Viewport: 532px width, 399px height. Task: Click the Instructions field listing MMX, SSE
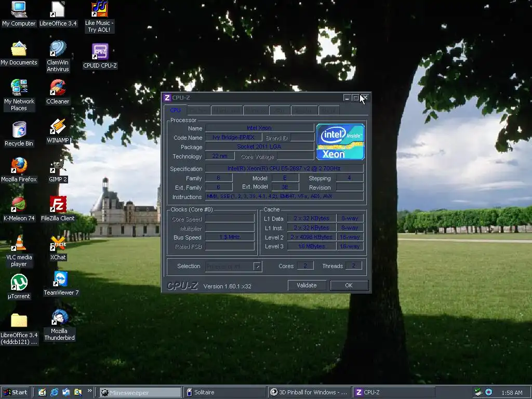[284, 196]
